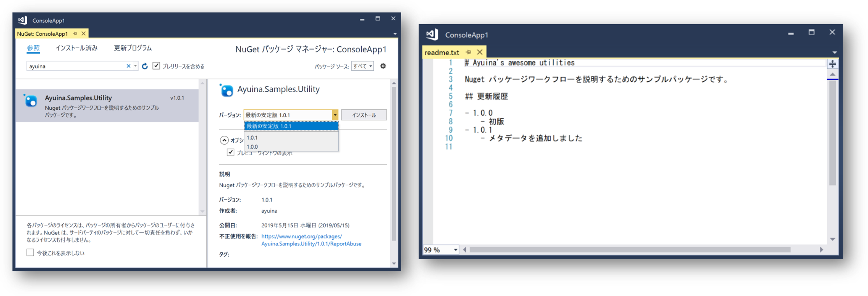Click the v1.0.1 version label in results
Viewport: 868px width, 296px height.
(177, 98)
